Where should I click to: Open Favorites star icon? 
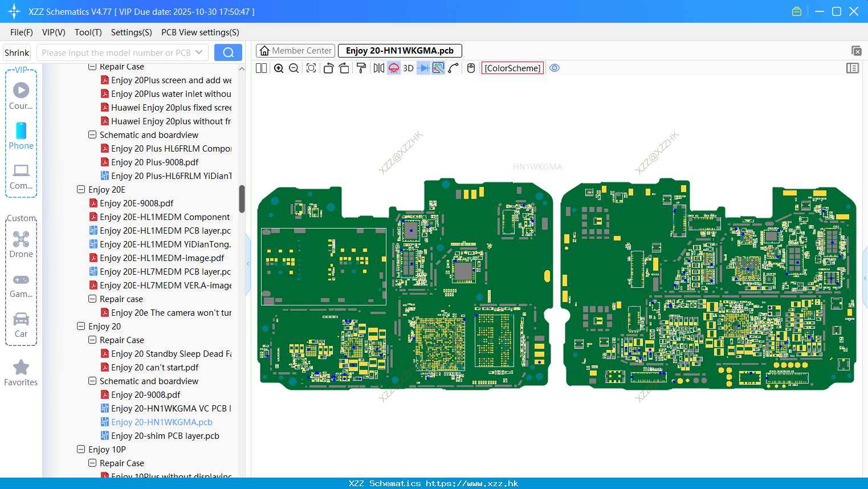coord(21,373)
